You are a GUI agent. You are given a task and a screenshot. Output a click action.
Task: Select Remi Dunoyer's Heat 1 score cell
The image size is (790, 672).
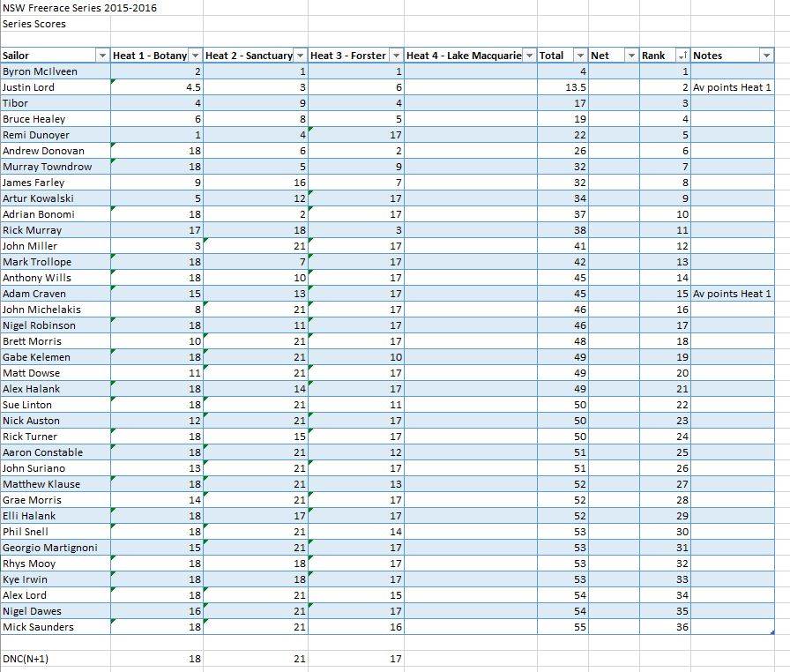(157, 135)
